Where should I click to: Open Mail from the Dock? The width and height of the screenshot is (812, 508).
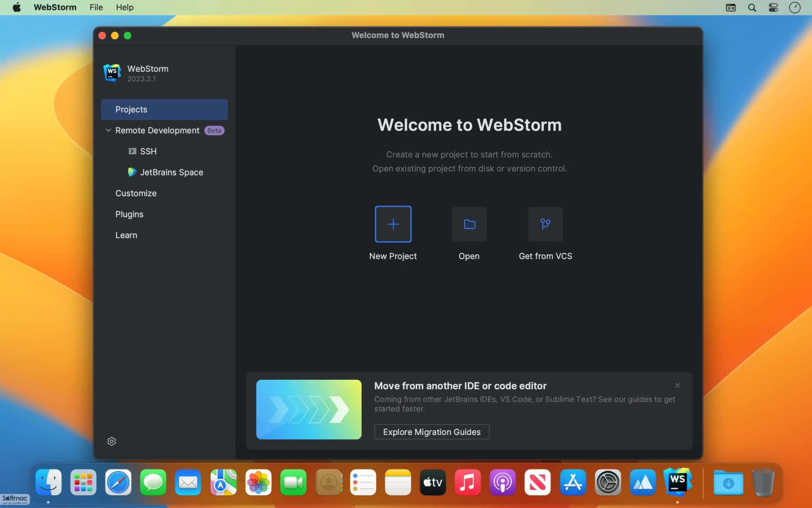point(188,482)
